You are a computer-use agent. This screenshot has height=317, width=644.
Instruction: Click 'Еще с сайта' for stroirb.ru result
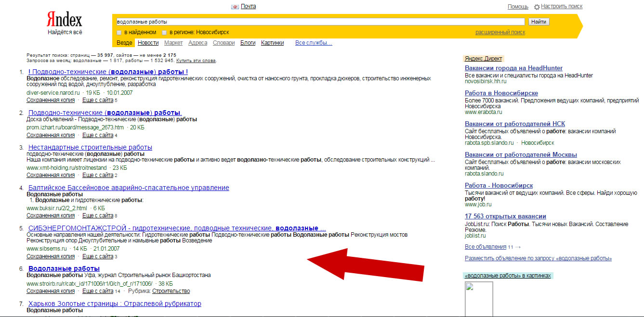(98, 291)
